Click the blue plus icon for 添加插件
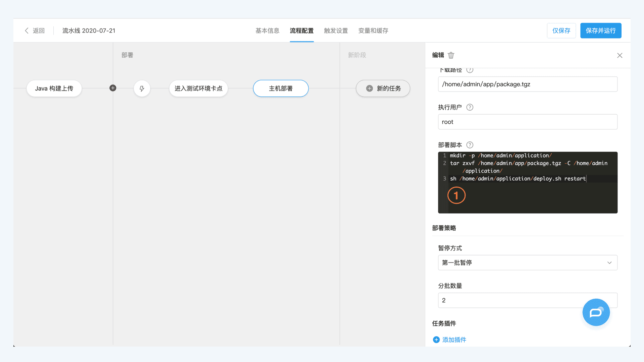Screen dimensions: 644x362 pyautogui.click(x=436, y=340)
